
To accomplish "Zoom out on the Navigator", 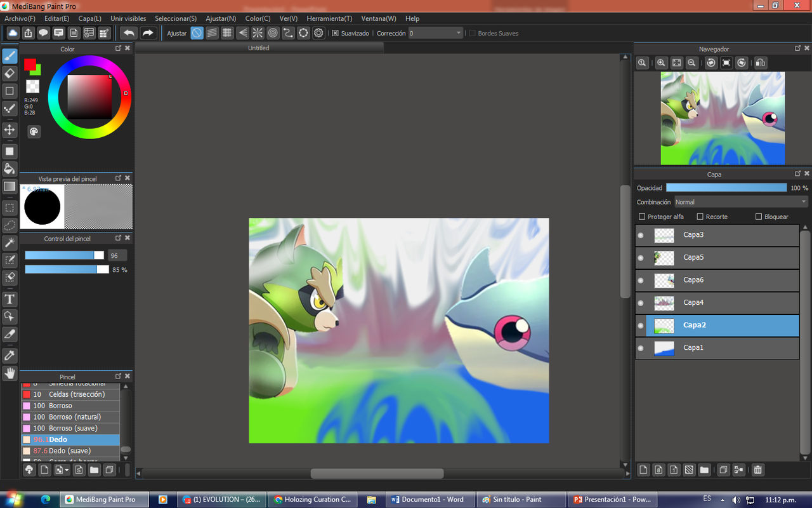I will pyautogui.click(x=692, y=63).
